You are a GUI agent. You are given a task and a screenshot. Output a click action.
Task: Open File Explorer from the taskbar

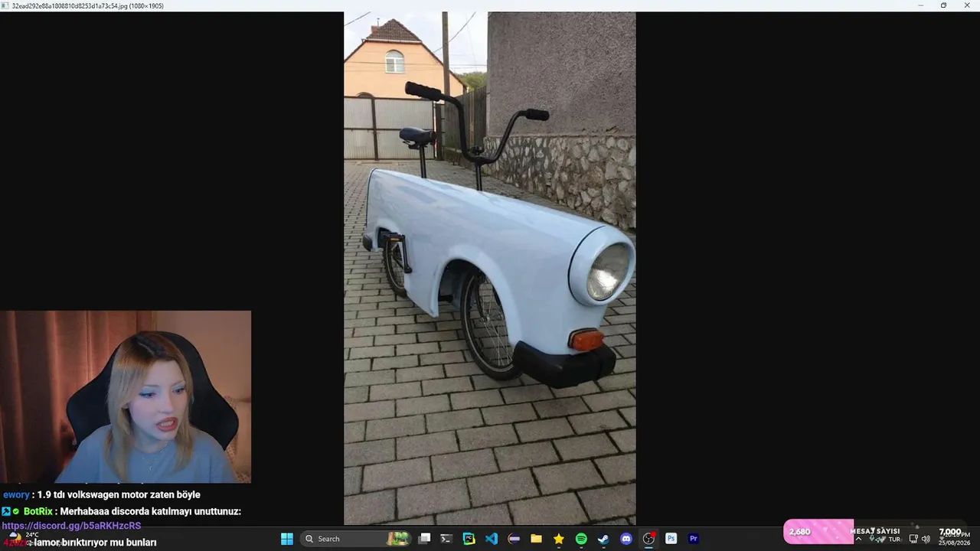[x=537, y=539]
